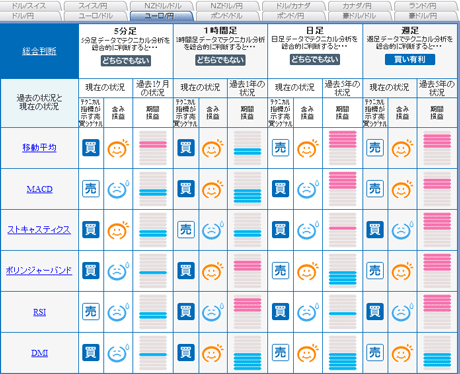Switch to the ポンド/円 tab

tap(294, 16)
